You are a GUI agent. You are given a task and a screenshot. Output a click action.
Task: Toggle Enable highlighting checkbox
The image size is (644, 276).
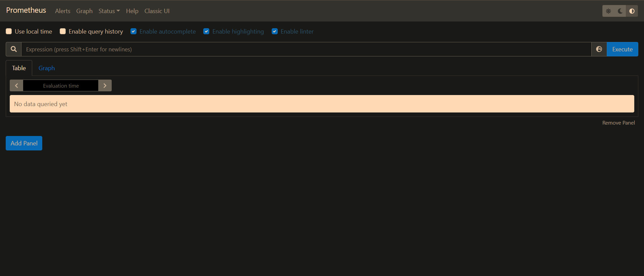click(206, 31)
